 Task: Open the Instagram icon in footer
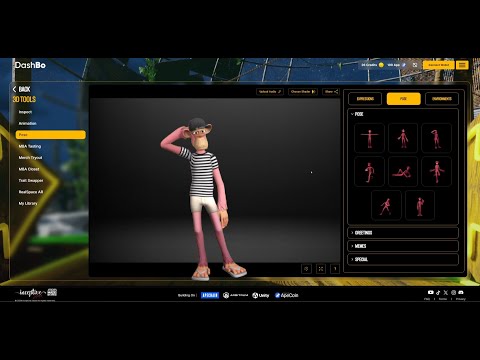(x=453, y=292)
